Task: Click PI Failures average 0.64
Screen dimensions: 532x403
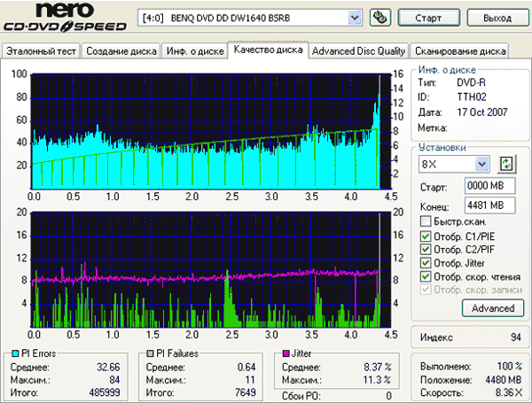Action: [246, 367]
